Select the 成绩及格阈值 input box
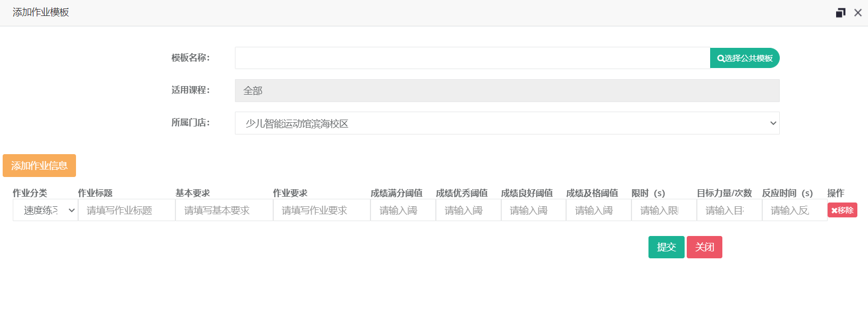The height and width of the screenshot is (312, 868). (x=599, y=210)
